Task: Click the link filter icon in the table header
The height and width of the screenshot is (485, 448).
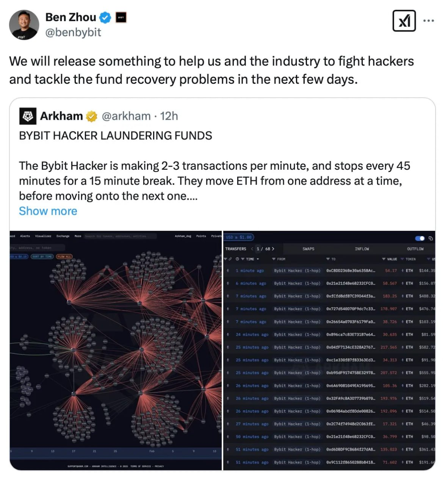Action: coord(230,259)
